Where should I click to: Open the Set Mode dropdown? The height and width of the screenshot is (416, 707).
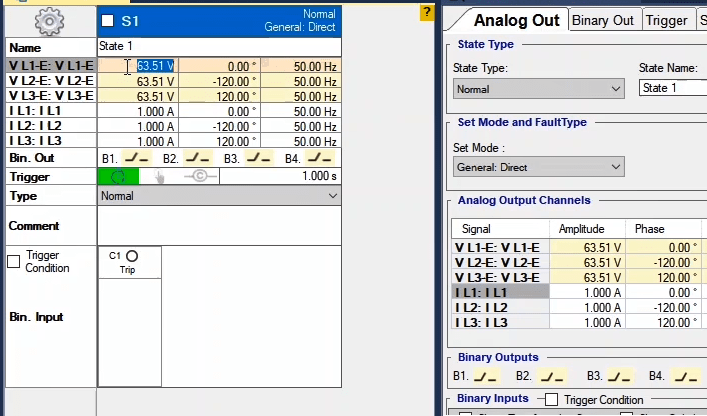coord(539,167)
